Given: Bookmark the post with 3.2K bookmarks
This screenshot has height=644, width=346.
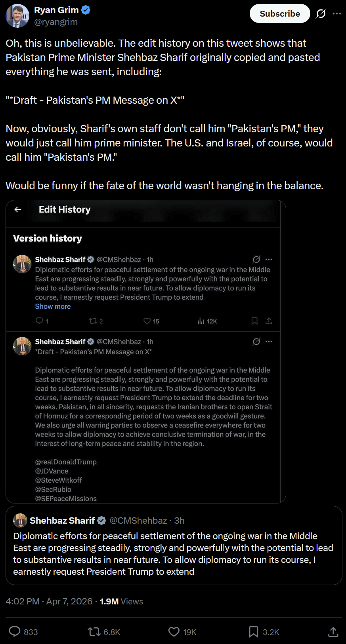Looking at the screenshot, I should tap(253, 631).
